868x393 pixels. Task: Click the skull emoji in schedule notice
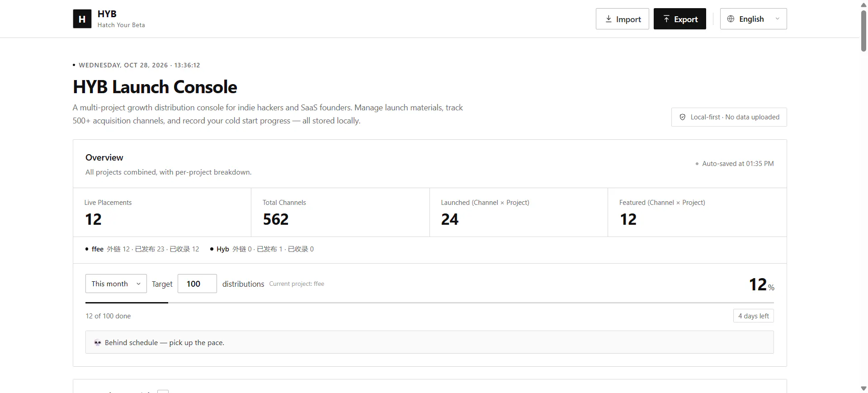pyautogui.click(x=98, y=343)
